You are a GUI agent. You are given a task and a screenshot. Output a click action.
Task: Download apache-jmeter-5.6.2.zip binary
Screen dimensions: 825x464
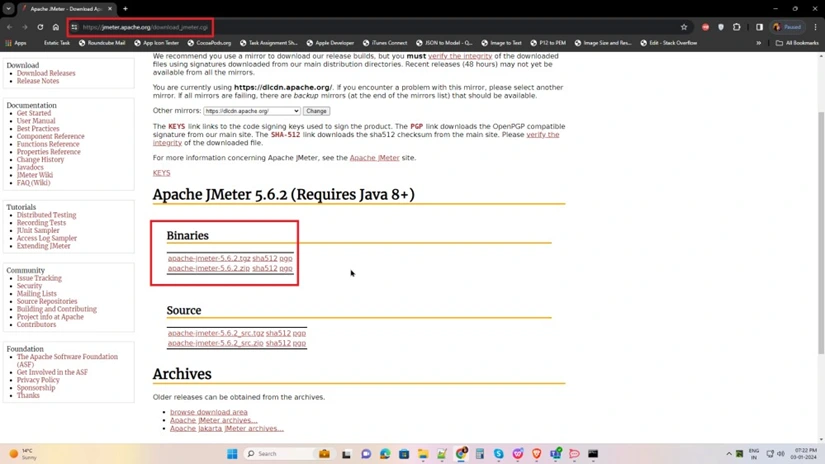click(x=209, y=268)
